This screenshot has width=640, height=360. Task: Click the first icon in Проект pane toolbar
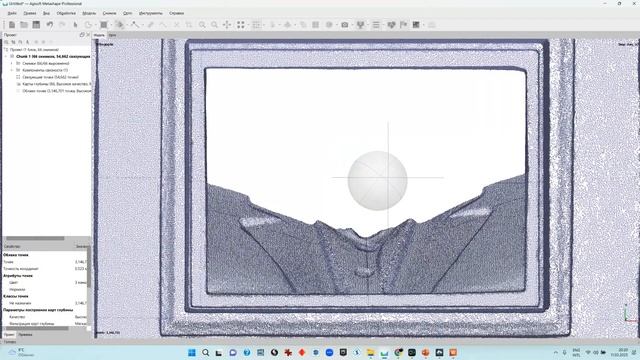pos(6,42)
